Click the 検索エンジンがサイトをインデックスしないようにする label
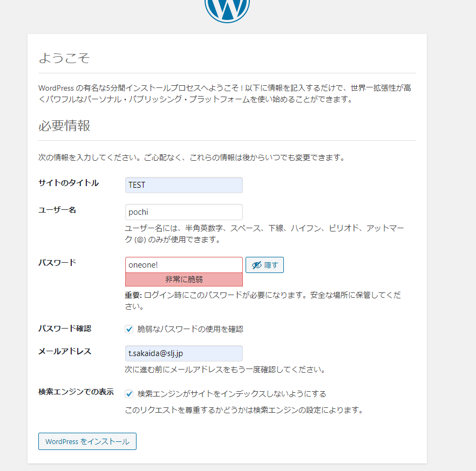The width and height of the screenshot is (476, 471). coord(232,394)
